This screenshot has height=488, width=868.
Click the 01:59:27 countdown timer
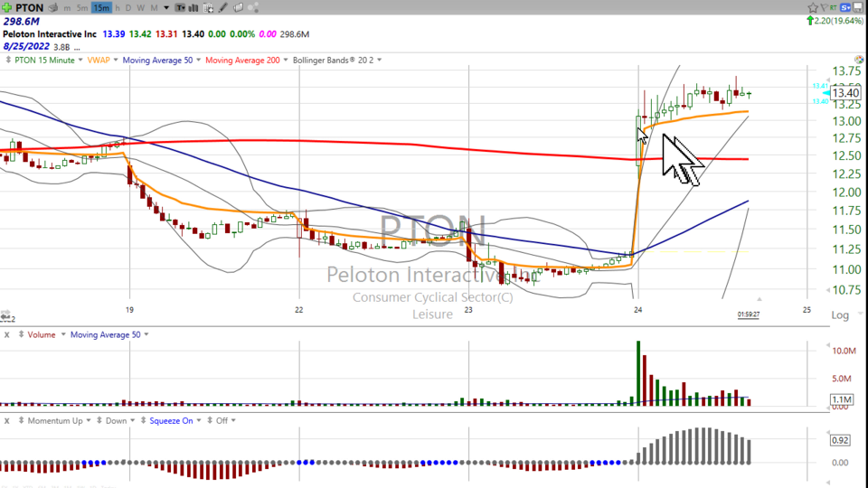[x=749, y=314]
